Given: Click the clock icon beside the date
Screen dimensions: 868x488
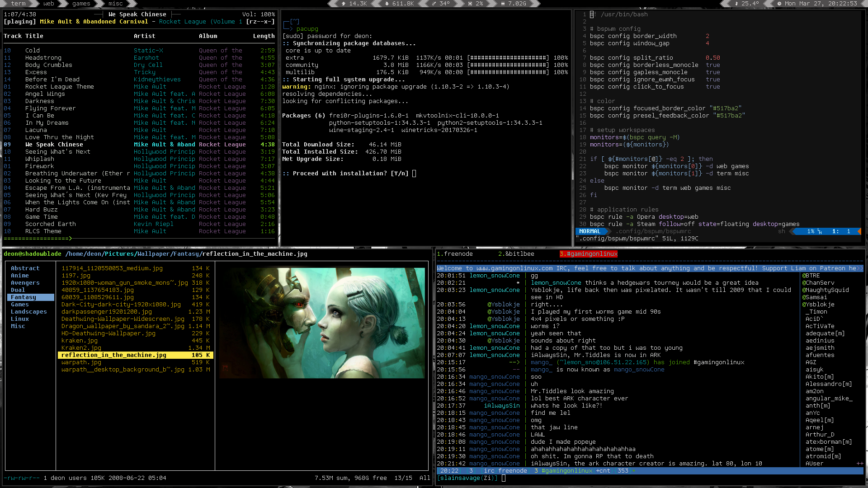Looking at the screenshot, I should click(x=779, y=4).
